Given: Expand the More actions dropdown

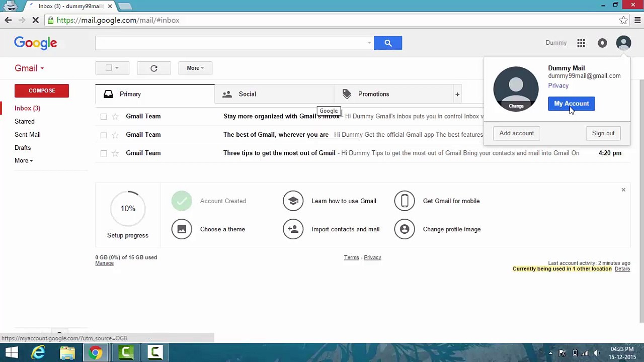Looking at the screenshot, I should click(x=195, y=68).
